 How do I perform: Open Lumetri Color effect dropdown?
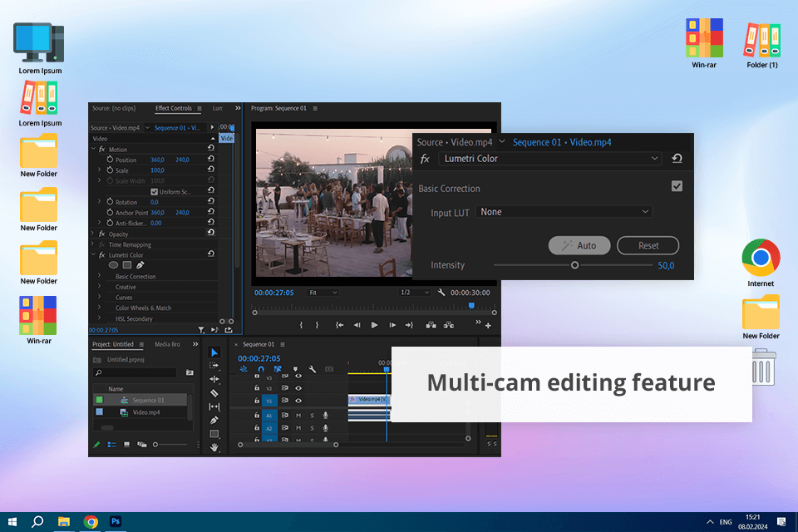coord(549,158)
